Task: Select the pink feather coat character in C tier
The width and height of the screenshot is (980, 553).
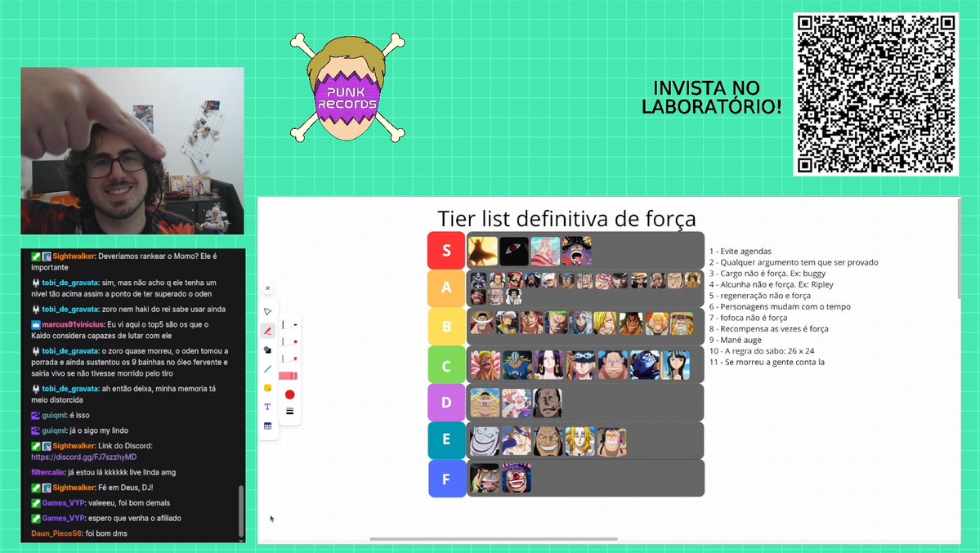Action: 486,365
